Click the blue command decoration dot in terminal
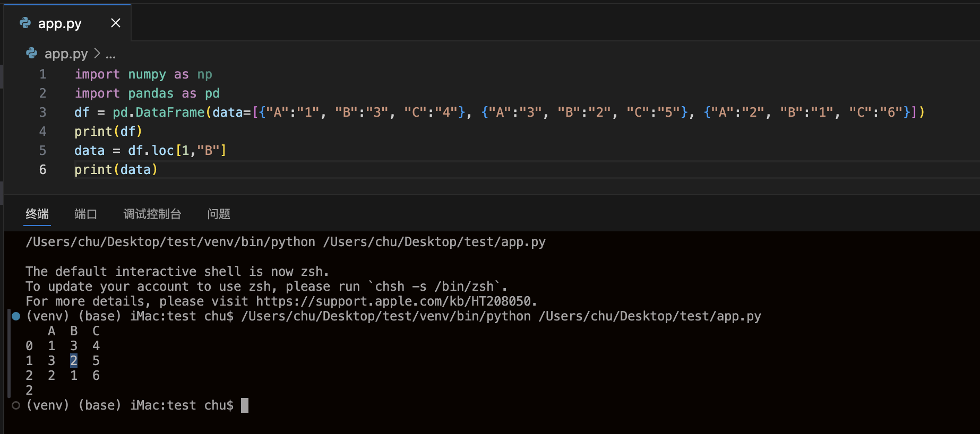The image size is (980, 434). pyautogui.click(x=16, y=316)
